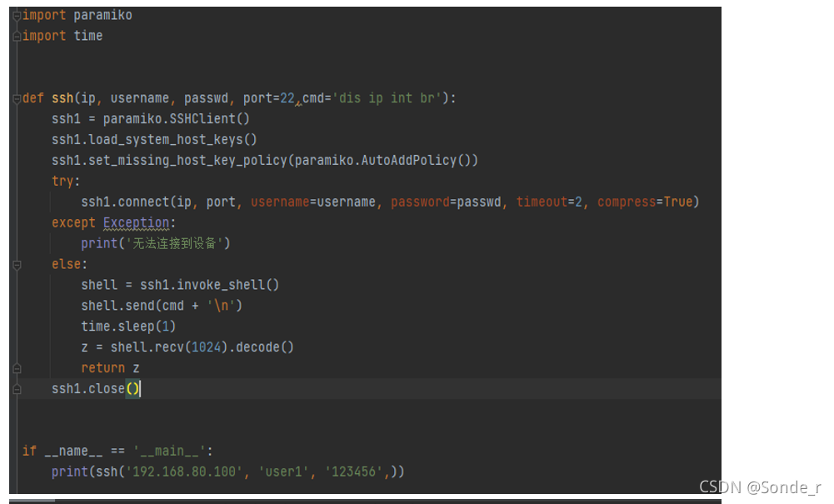Viewport: 834px width, 504px height.
Task: Click 'password=passwd' keyword argument
Action: pos(446,202)
